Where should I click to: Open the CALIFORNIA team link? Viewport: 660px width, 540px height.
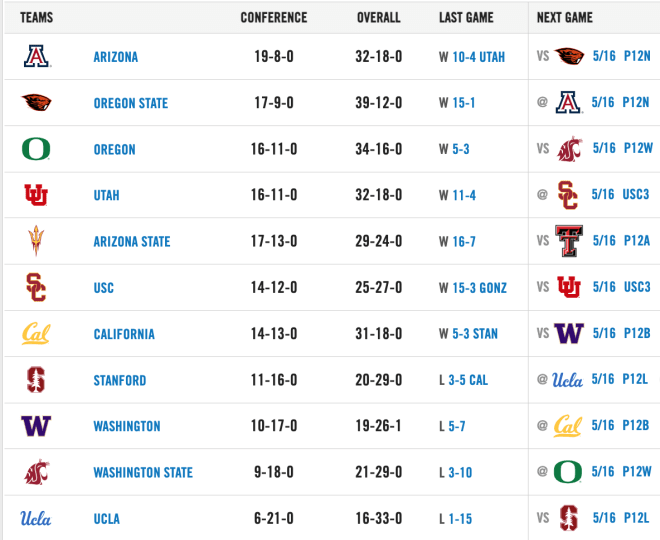point(124,334)
